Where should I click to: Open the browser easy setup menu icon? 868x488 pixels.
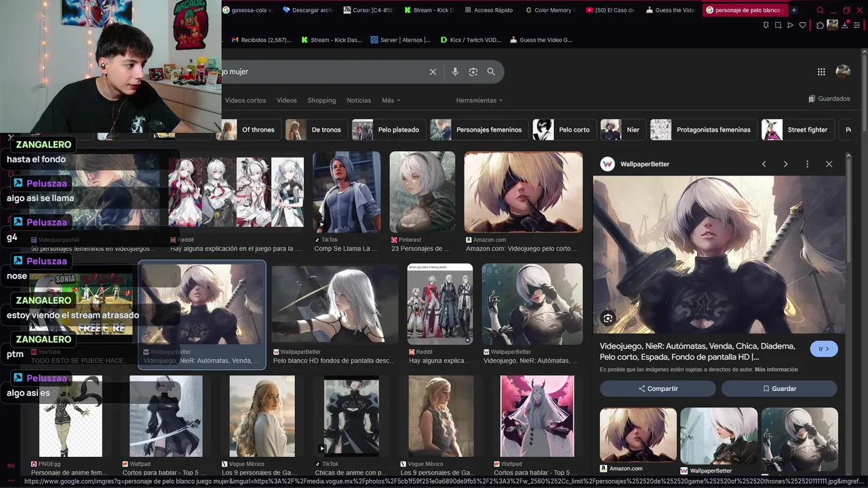click(x=858, y=25)
